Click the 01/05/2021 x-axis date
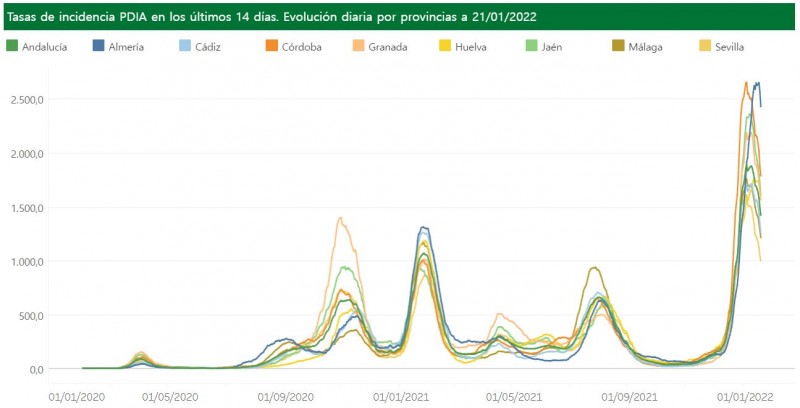 514,397
